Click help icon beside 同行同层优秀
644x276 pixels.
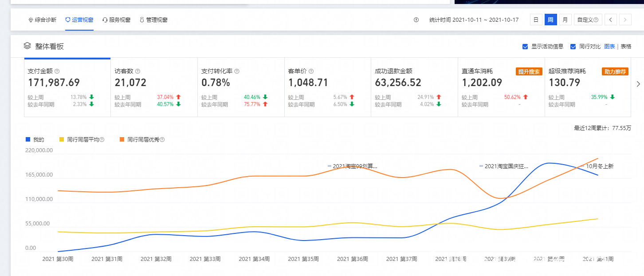[162, 139]
